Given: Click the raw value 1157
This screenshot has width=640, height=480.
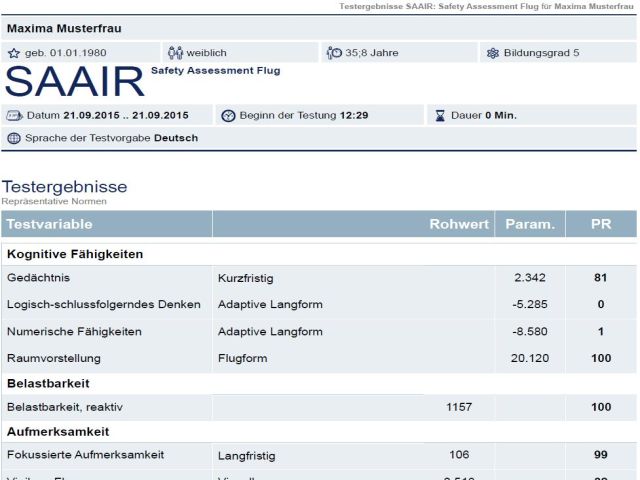Looking at the screenshot, I should tap(459, 407).
